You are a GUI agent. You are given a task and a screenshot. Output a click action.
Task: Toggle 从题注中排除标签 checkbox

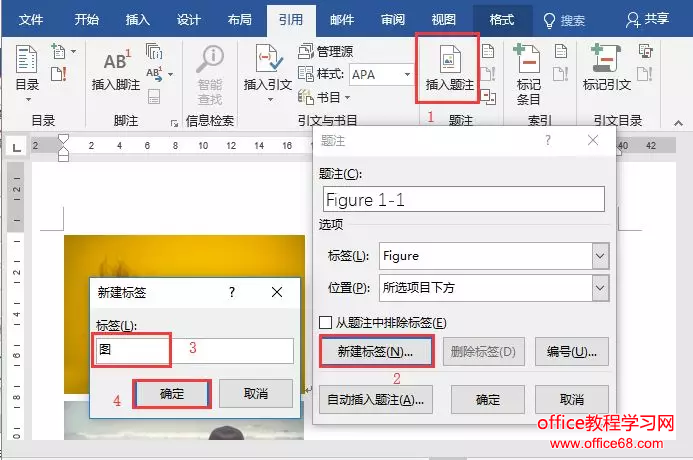325,322
